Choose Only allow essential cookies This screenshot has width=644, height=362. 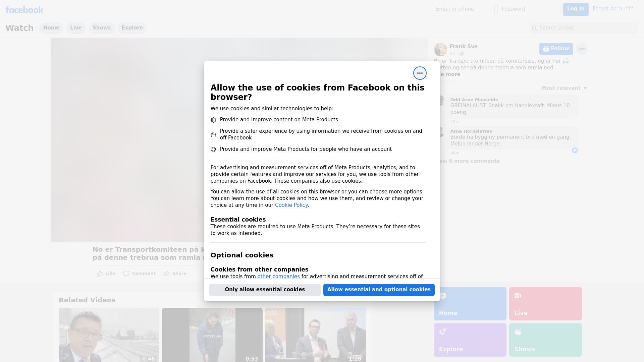tap(265, 290)
